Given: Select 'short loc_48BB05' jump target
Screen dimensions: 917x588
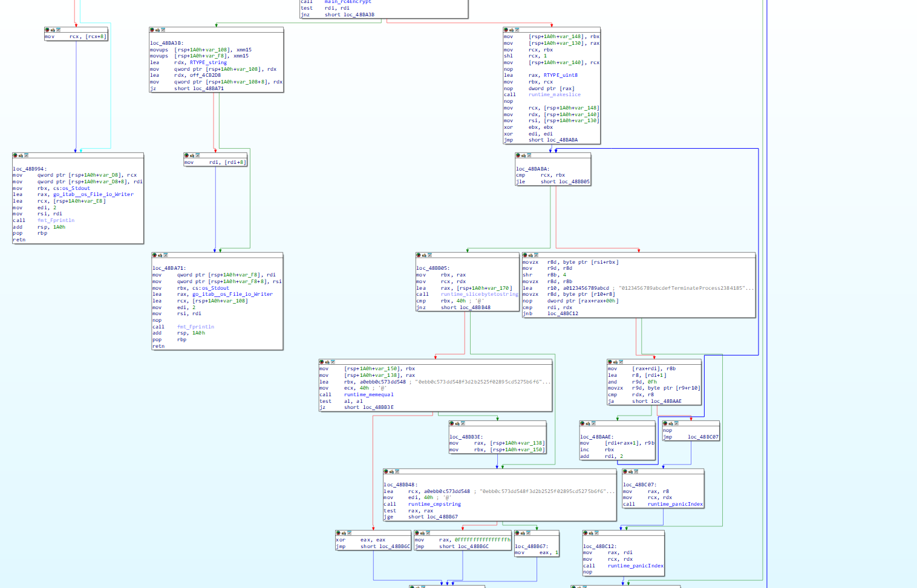Looking at the screenshot, I should coord(565,181).
